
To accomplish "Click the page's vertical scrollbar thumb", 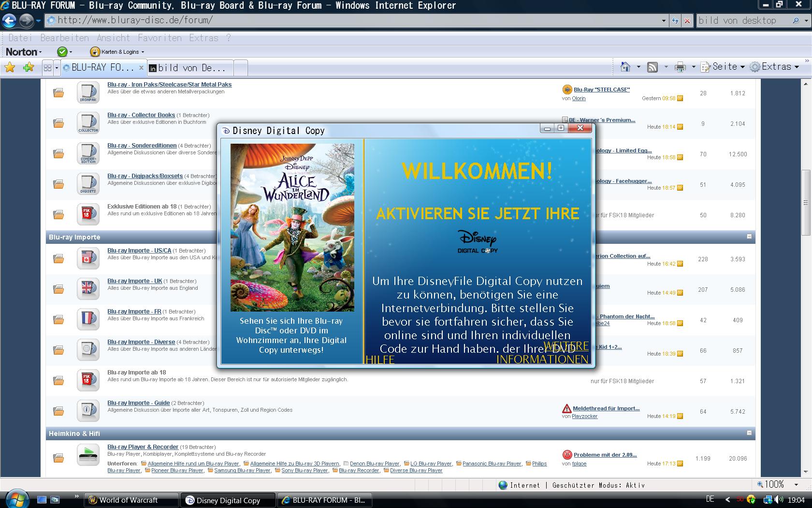I will (x=805, y=202).
